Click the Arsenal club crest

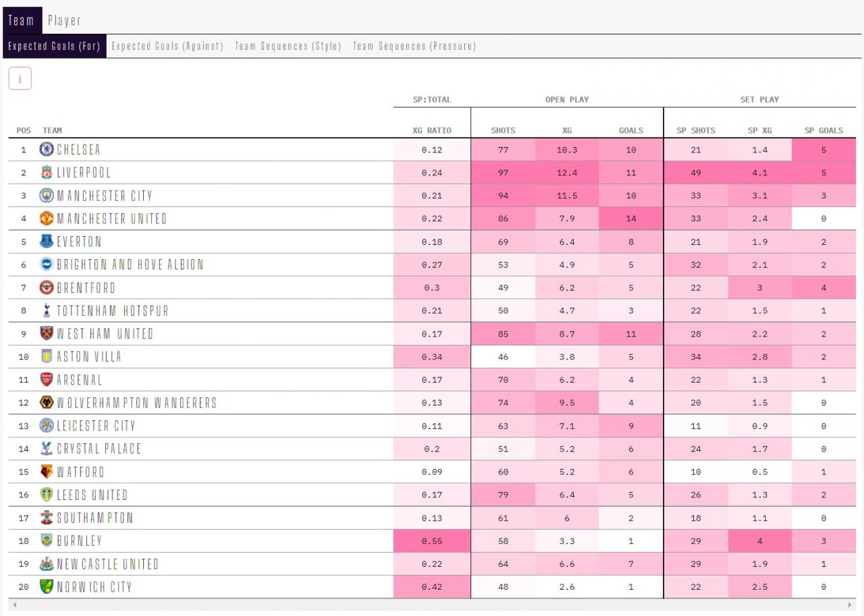coord(46,379)
